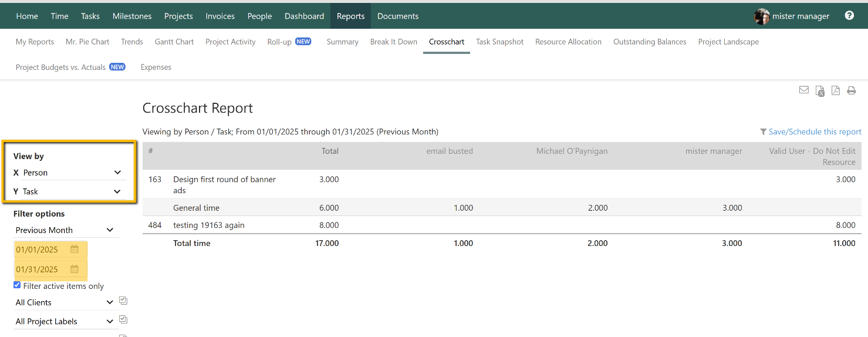Toggle multi-select icon beside All Clients

tap(123, 301)
